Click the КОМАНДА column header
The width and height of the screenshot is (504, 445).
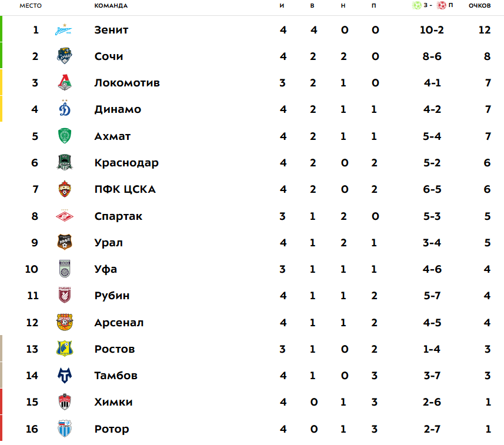(x=111, y=5)
